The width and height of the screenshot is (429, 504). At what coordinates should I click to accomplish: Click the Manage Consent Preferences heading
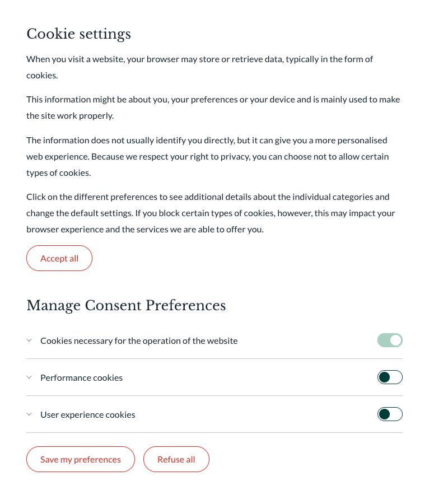tap(126, 305)
